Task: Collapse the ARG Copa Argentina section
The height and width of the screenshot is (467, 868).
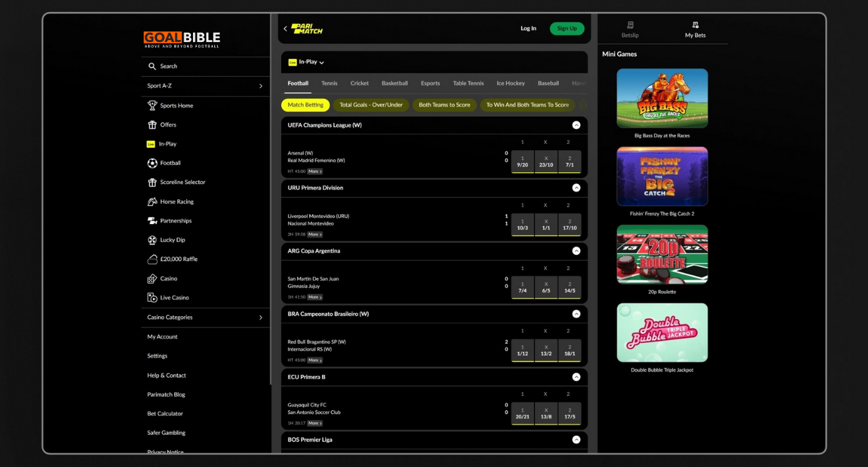Action: [576, 251]
